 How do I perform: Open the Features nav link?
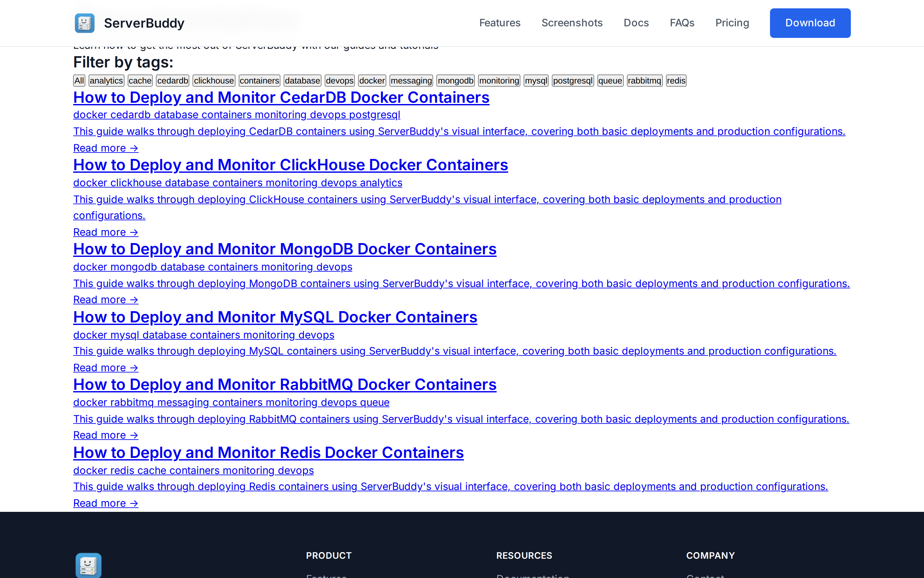pyautogui.click(x=500, y=23)
